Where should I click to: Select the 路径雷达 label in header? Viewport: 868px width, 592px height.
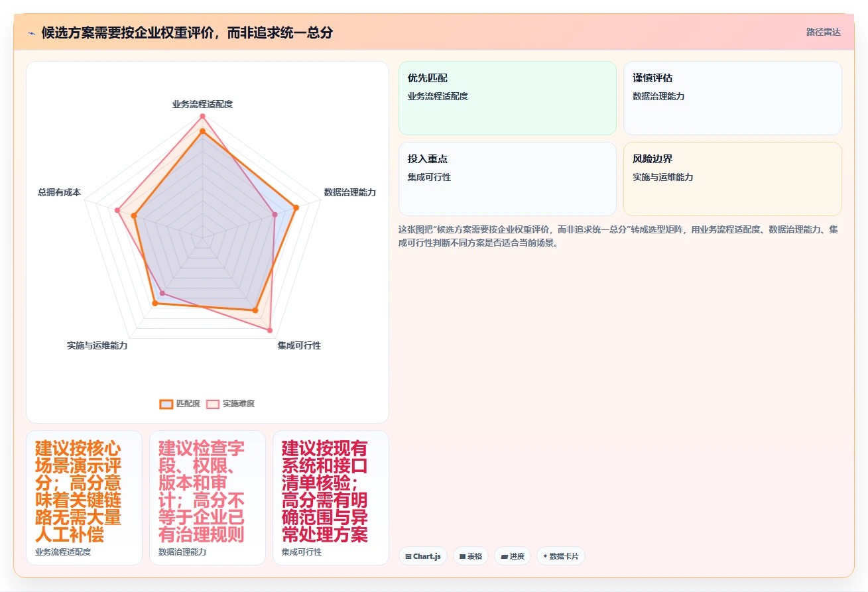pyautogui.click(x=824, y=32)
